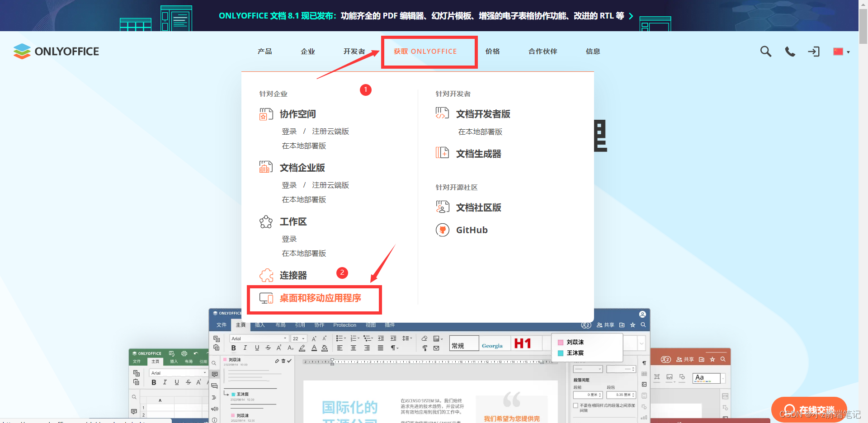The image size is (868, 423).
Task: Click the 协作空间 icon
Action: click(x=266, y=114)
